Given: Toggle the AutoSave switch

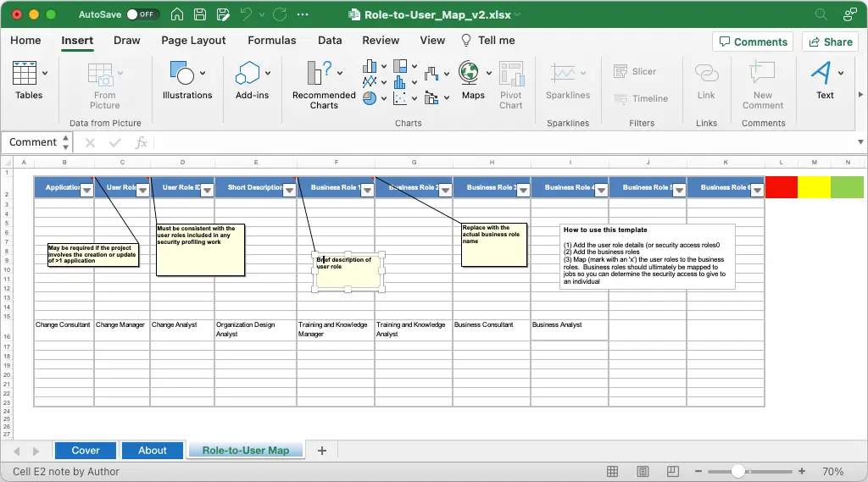Looking at the screenshot, I should pos(142,14).
